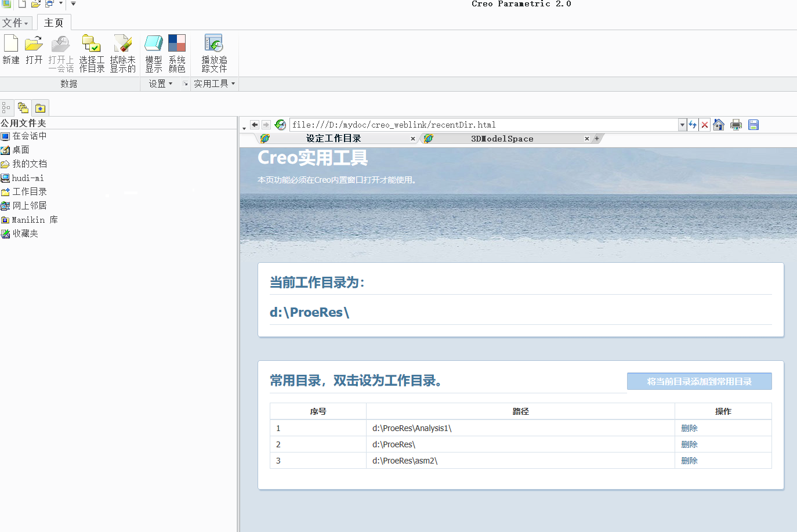This screenshot has height=532, width=797.
Task: Click the 序号 column header
Action: [x=318, y=411]
